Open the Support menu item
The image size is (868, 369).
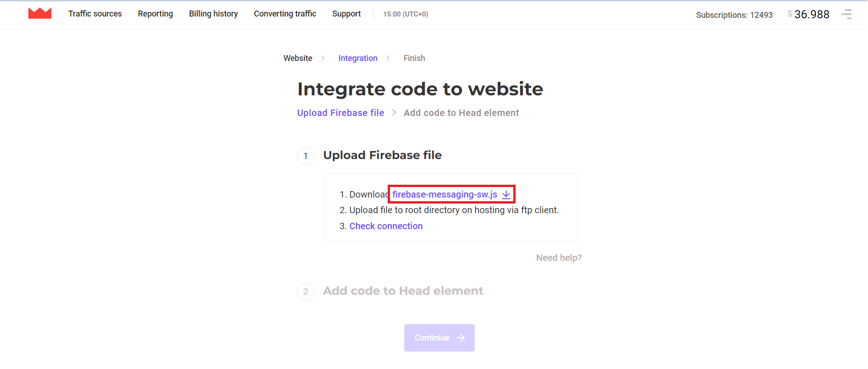click(346, 14)
